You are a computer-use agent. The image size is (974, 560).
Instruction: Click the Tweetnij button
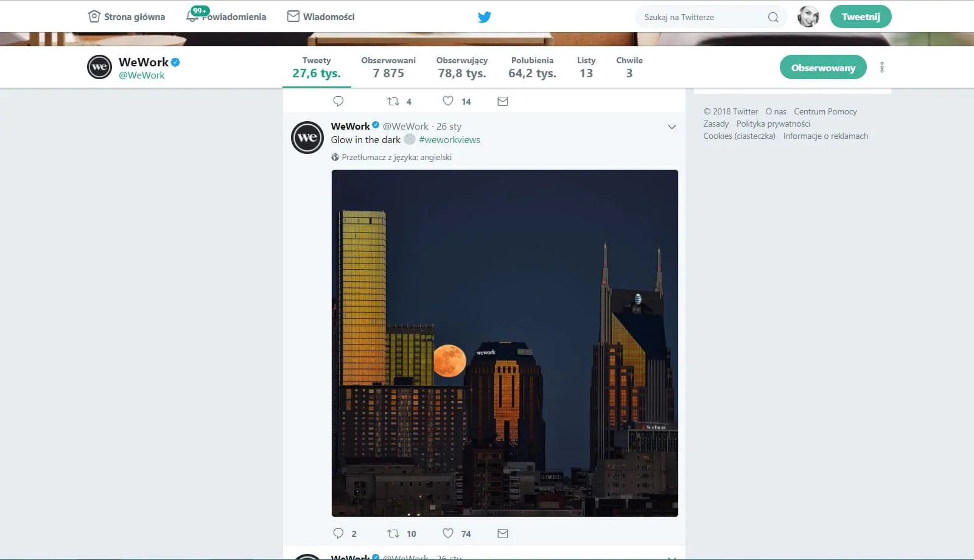coord(861,16)
